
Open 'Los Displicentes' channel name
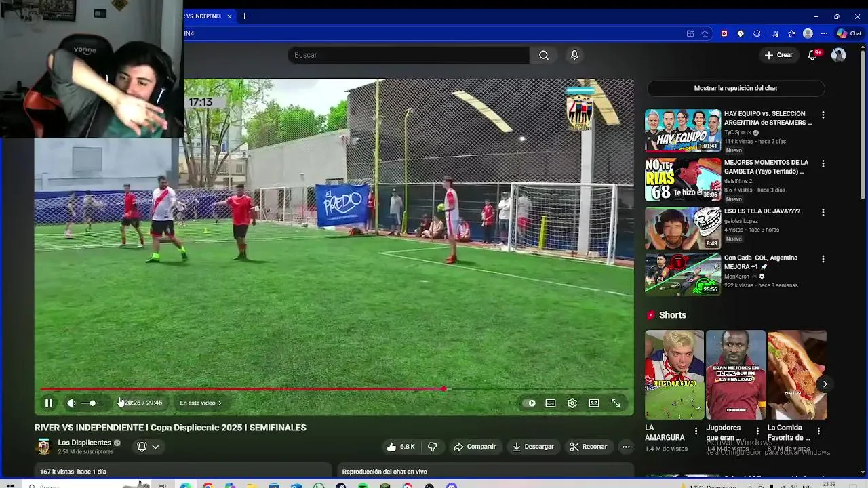[x=84, y=443]
